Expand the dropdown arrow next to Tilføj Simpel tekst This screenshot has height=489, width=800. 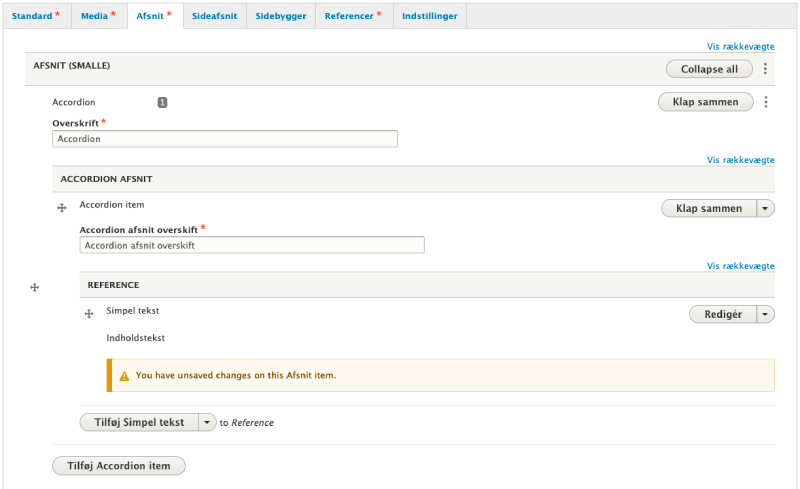pyautogui.click(x=207, y=422)
